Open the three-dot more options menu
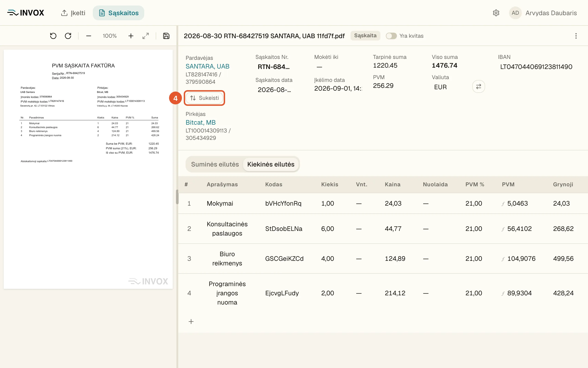Image resolution: width=588 pixels, height=368 pixels. pos(576,36)
